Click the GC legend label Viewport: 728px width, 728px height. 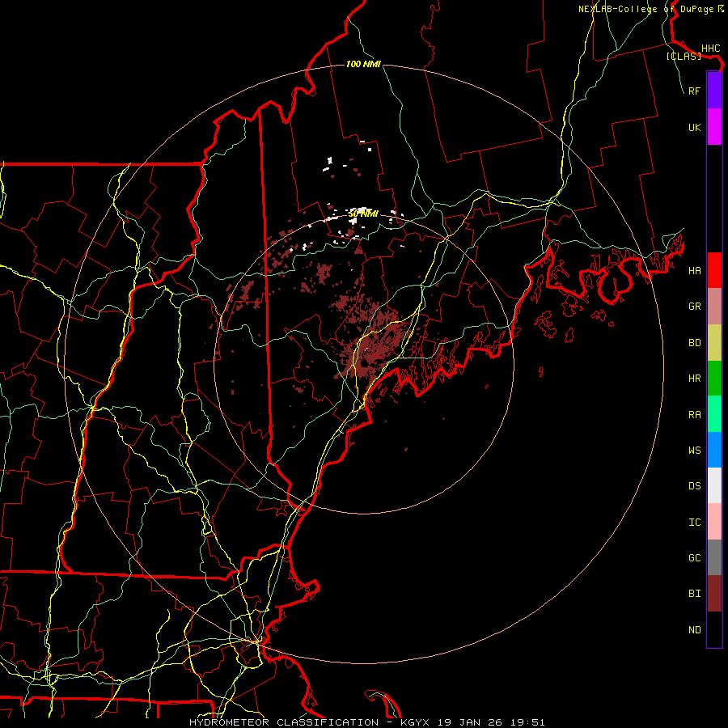(x=694, y=557)
